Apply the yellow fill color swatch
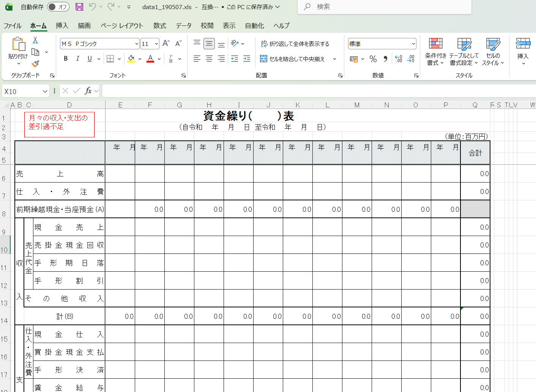 click(131, 59)
